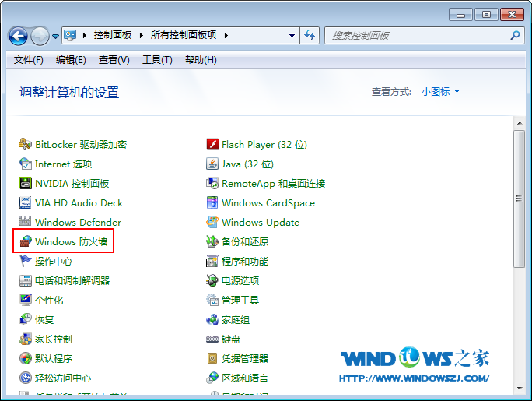Click the Windows Update icon

tap(212, 222)
